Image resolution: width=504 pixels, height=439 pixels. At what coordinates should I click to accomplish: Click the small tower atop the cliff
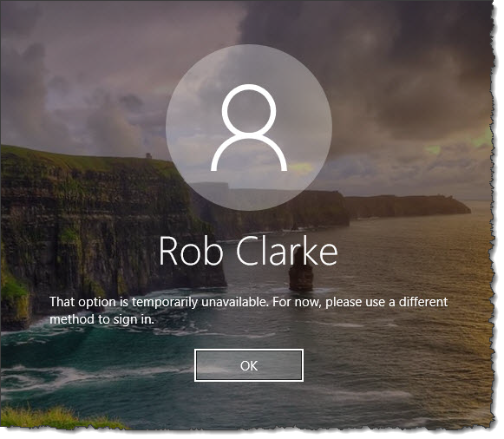(148, 156)
